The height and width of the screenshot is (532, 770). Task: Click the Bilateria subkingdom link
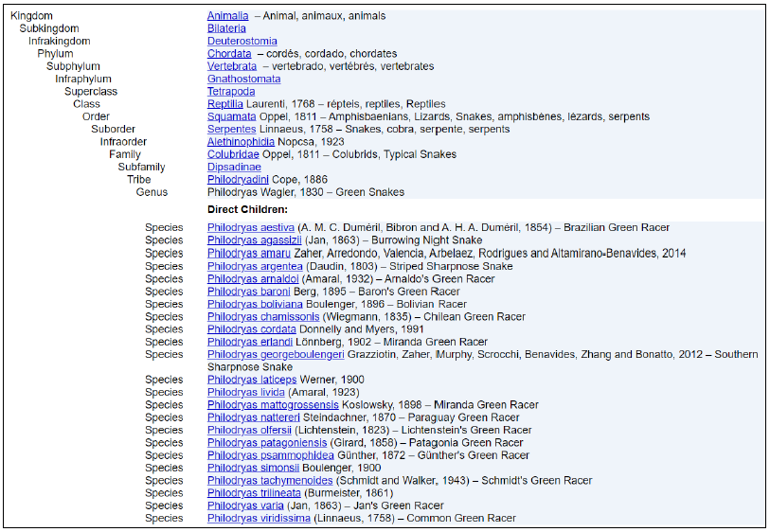[x=226, y=28]
